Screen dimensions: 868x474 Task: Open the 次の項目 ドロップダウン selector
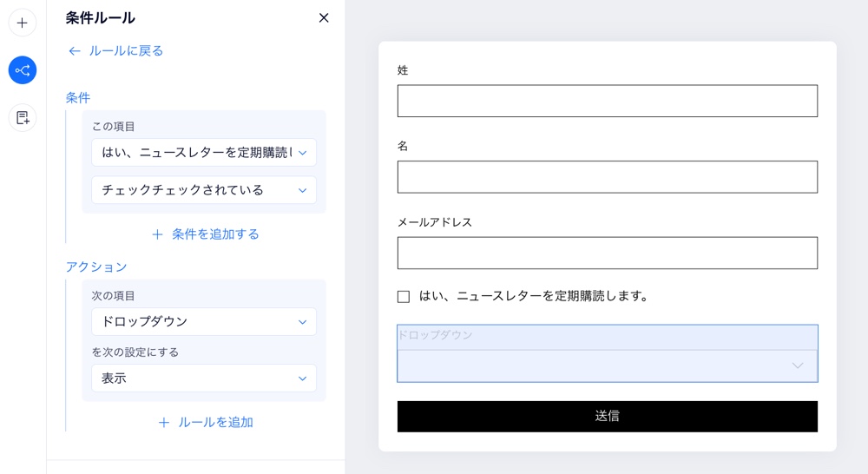(x=204, y=322)
